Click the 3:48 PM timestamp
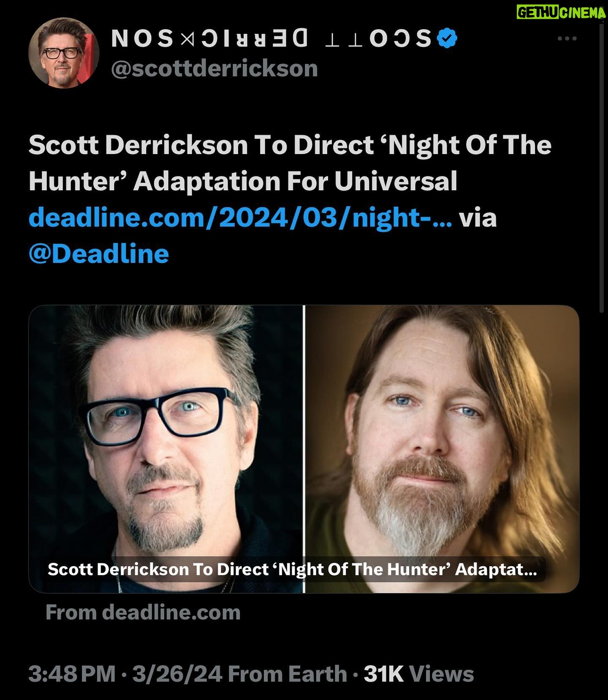Screen dimensions: 608x700 pyautogui.click(x=72, y=674)
